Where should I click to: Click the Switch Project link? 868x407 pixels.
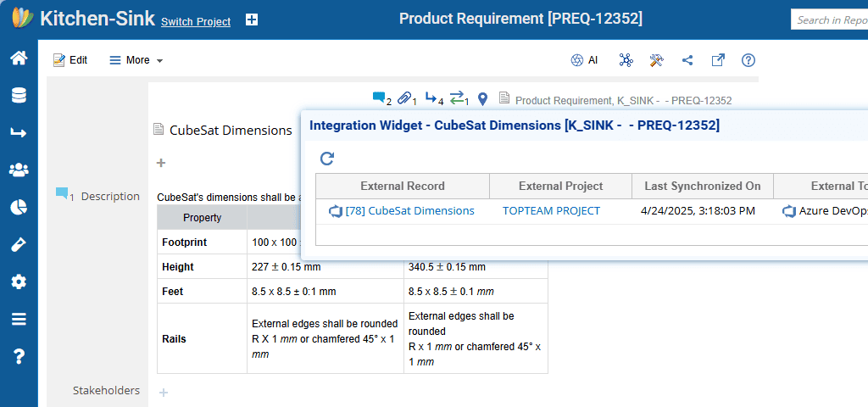coord(196,22)
